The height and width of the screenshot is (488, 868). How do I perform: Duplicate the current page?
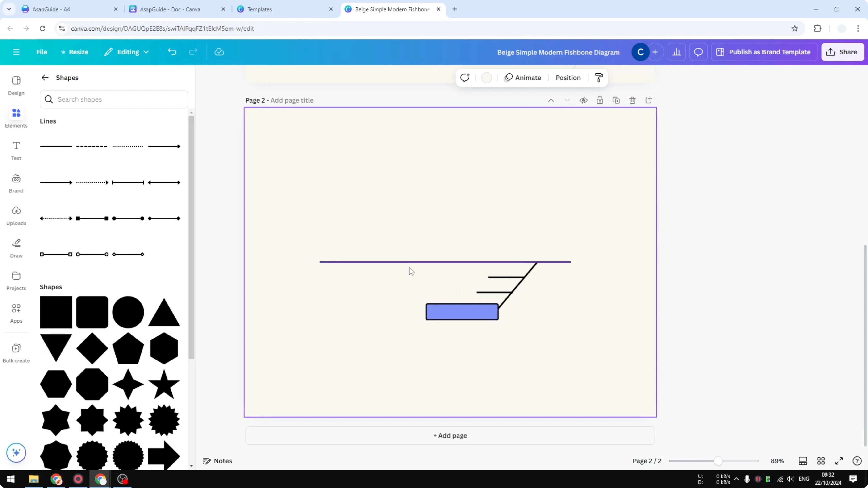(x=616, y=100)
